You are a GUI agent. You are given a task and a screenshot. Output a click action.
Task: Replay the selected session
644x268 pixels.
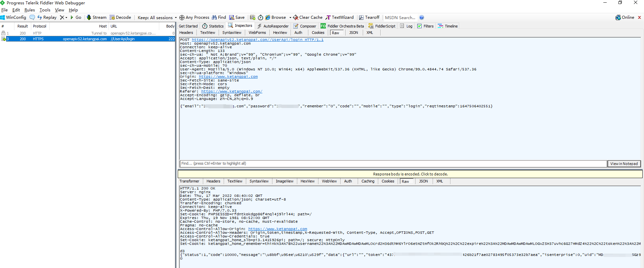pos(47,17)
